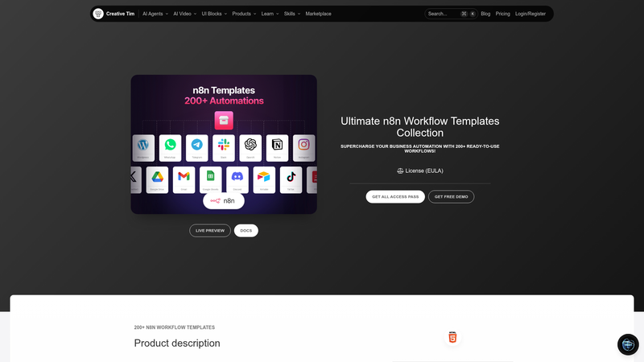Click the Google Drive icon tile
The width and height of the screenshot is (644, 362).
click(157, 179)
